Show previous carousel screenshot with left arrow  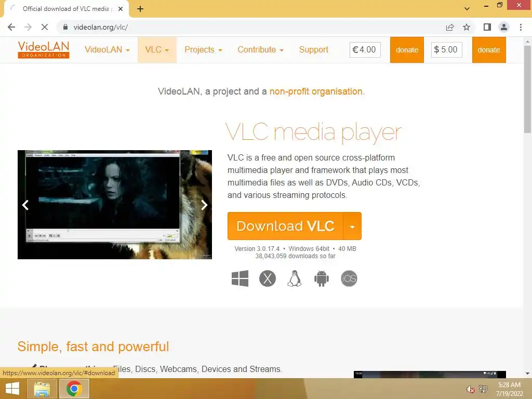click(x=25, y=205)
